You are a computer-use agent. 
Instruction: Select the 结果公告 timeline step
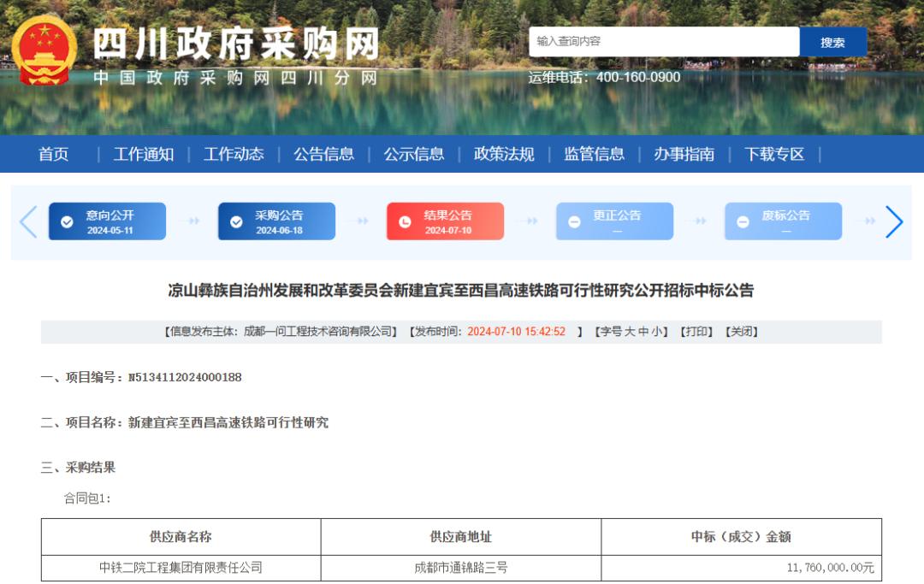(446, 221)
